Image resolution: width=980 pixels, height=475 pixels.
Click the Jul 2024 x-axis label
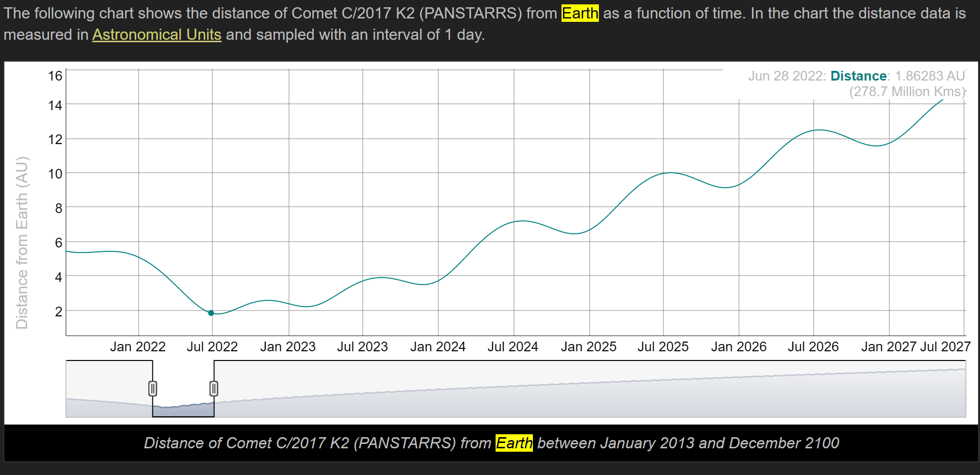coord(513,347)
